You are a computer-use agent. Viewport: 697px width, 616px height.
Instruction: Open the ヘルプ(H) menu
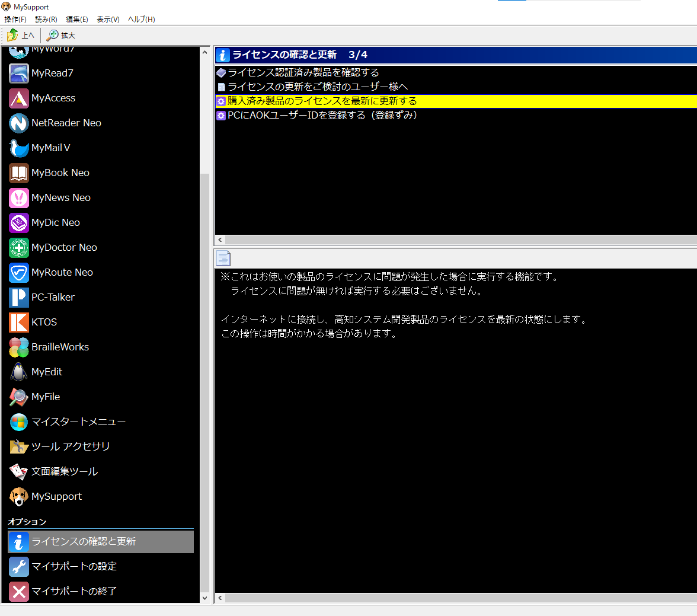click(142, 20)
